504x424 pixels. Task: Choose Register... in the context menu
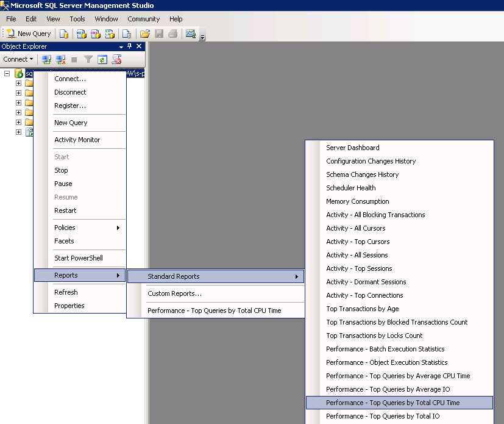(x=80, y=106)
